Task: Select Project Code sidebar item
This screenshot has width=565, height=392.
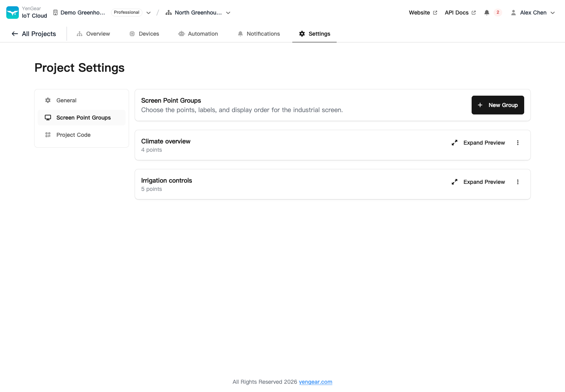Action: (82, 135)
